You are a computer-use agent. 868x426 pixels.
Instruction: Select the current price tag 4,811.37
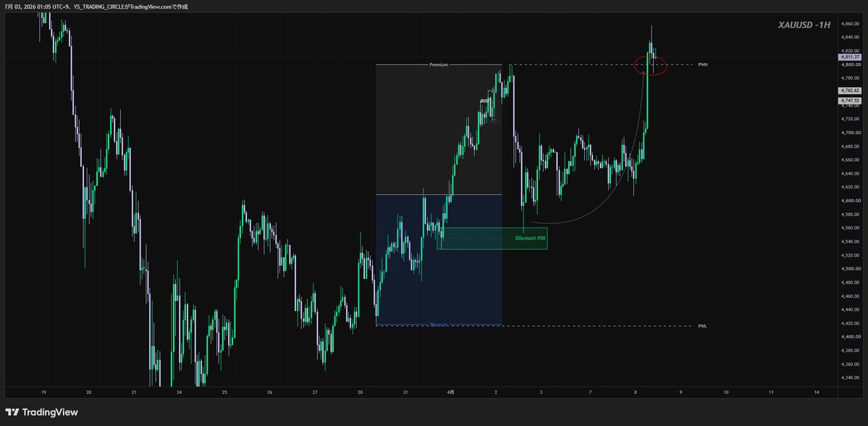coord(850,57)
